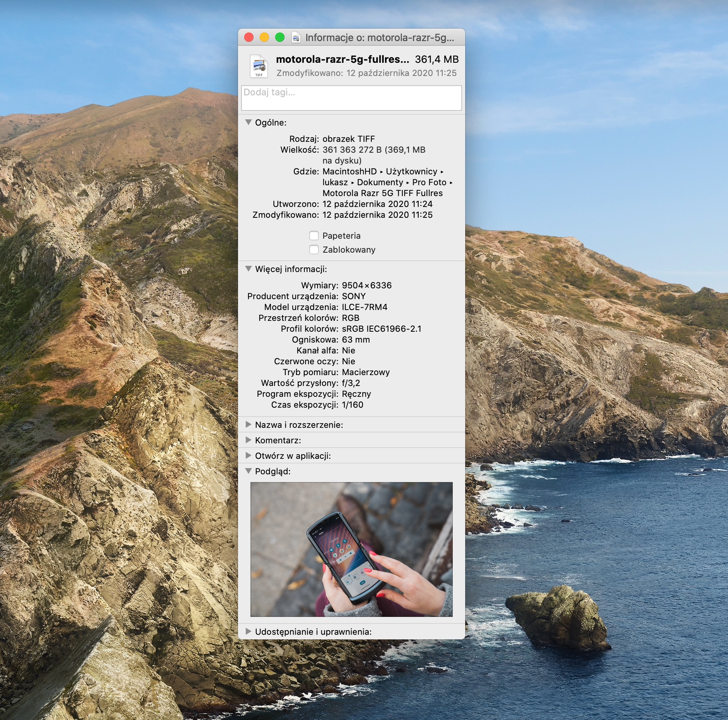Toggle the Zablokowany checkbox
Image resolution: width=728 pixels, height=720 pixels.
[x=314, y=250]
